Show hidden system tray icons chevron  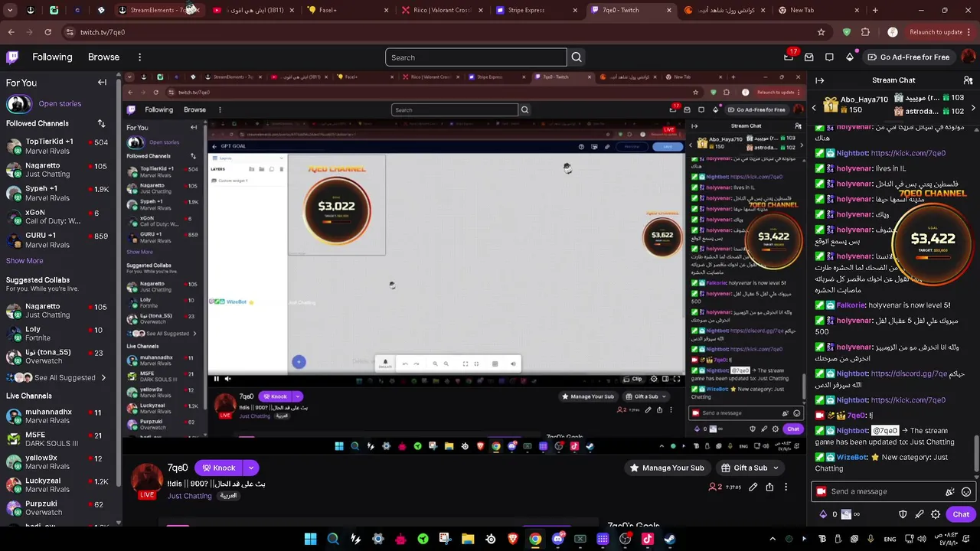(x=773, y=539)
